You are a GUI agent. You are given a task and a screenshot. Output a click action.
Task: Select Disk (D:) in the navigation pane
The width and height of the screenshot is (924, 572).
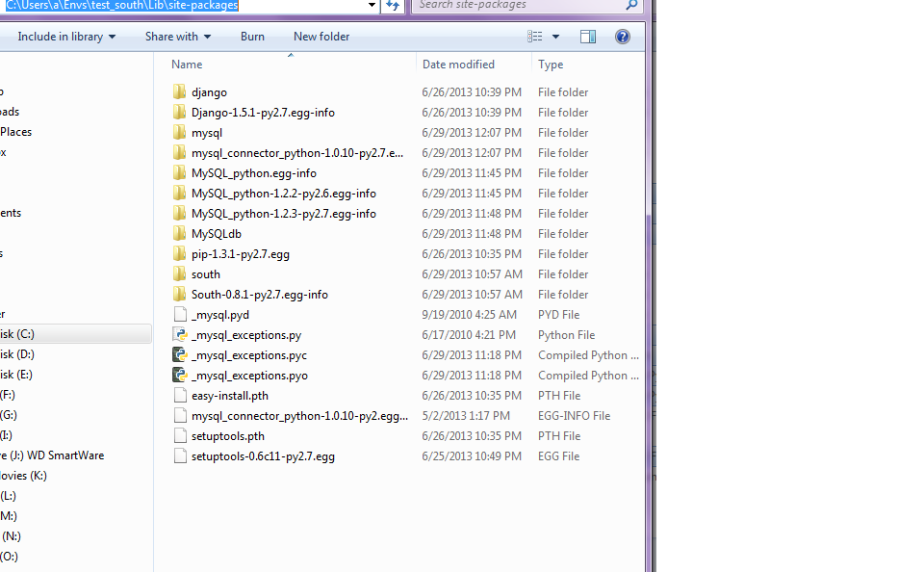pos(17,353)
